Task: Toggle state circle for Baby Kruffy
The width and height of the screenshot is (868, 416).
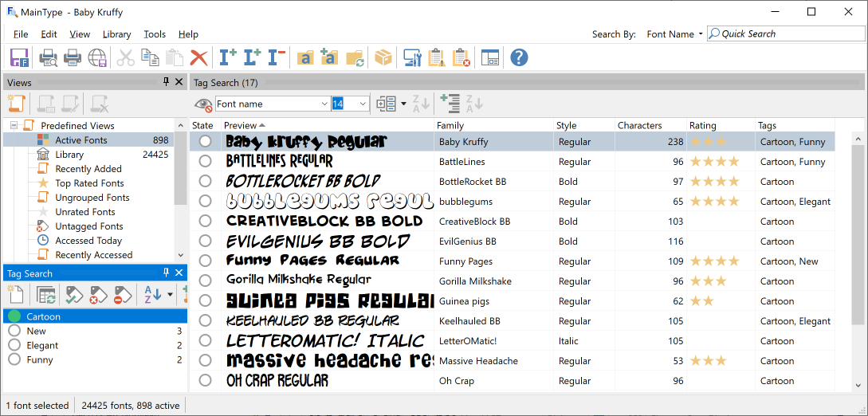Action: [x=206, y=142]
